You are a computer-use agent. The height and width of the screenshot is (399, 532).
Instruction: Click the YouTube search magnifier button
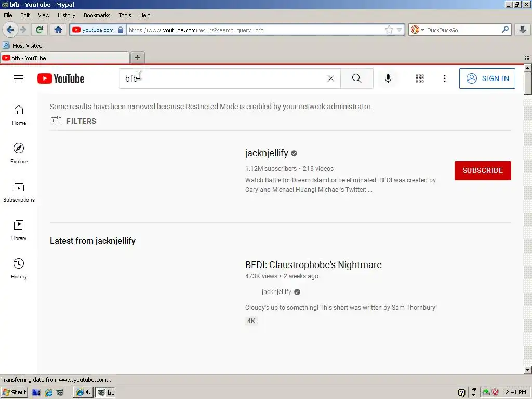click(x=356, y=78)
